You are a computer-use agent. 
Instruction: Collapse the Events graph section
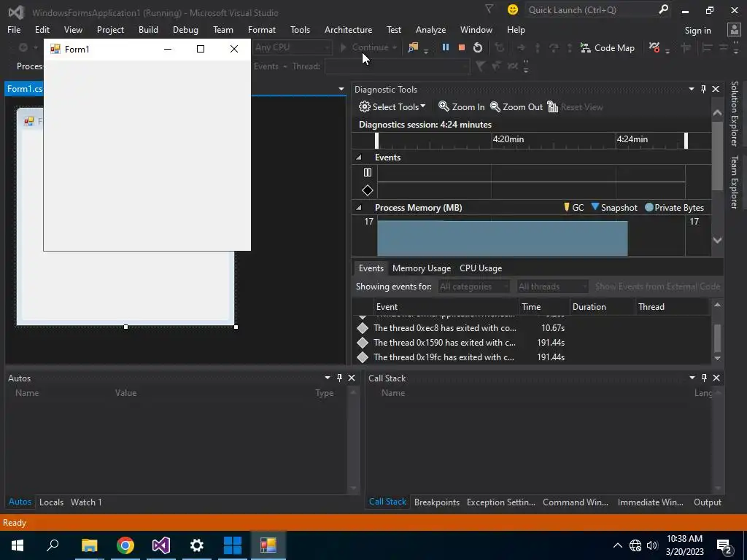click(359, 157)
